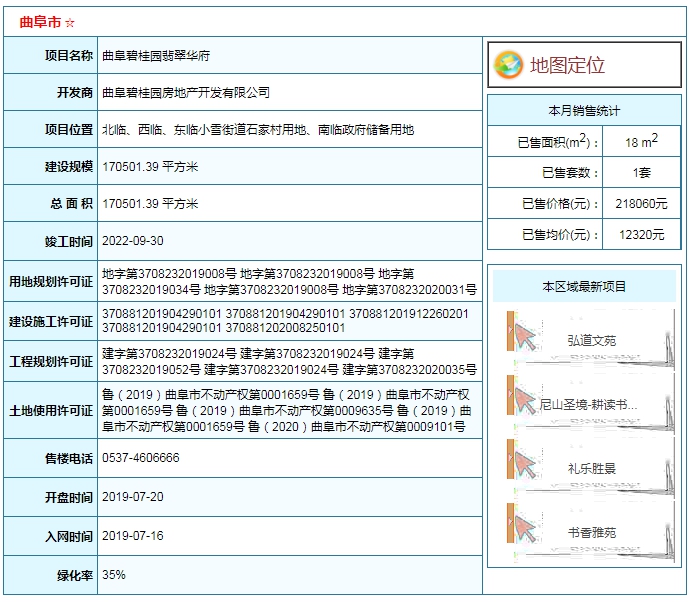The image size is (695, 602).
Task: Click sold area value 18 m2
Action: (641, 141)
